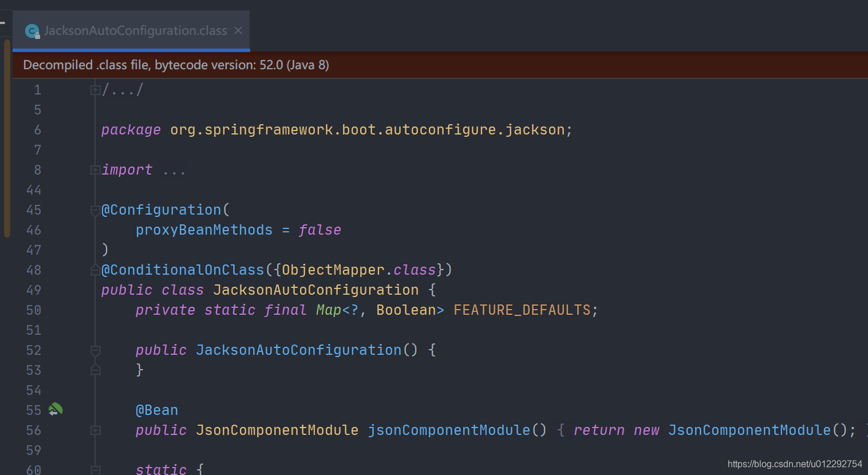Collapse the @Configuration annotation fold on line 45

pyautogui.click(x=95, y=211)
